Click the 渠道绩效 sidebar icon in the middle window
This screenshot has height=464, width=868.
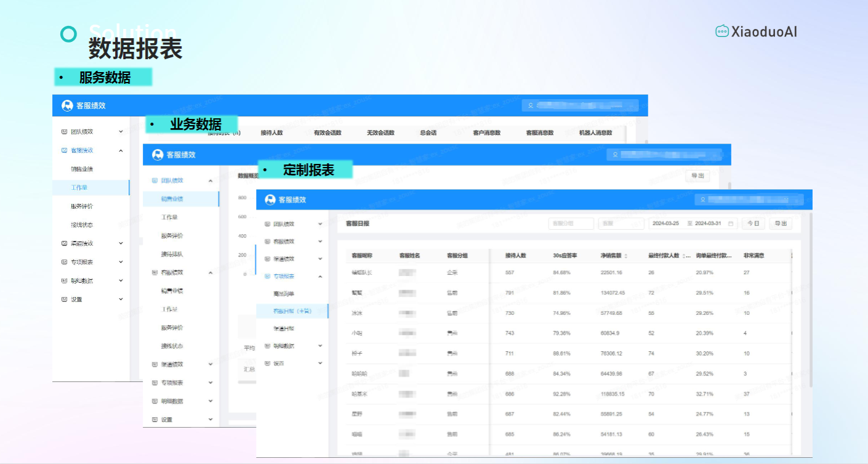(155, 364)
